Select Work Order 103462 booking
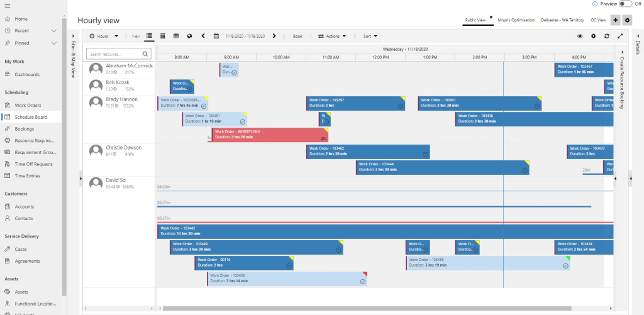 (368, 152)
